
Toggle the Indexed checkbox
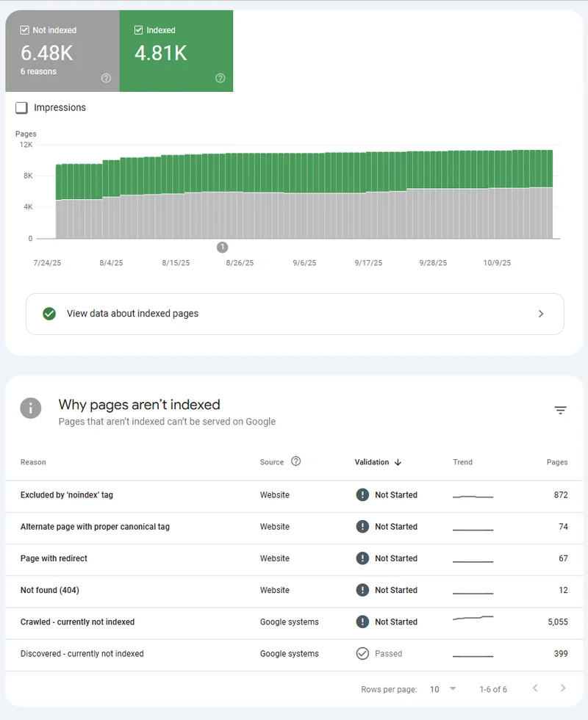coord(138,30)
